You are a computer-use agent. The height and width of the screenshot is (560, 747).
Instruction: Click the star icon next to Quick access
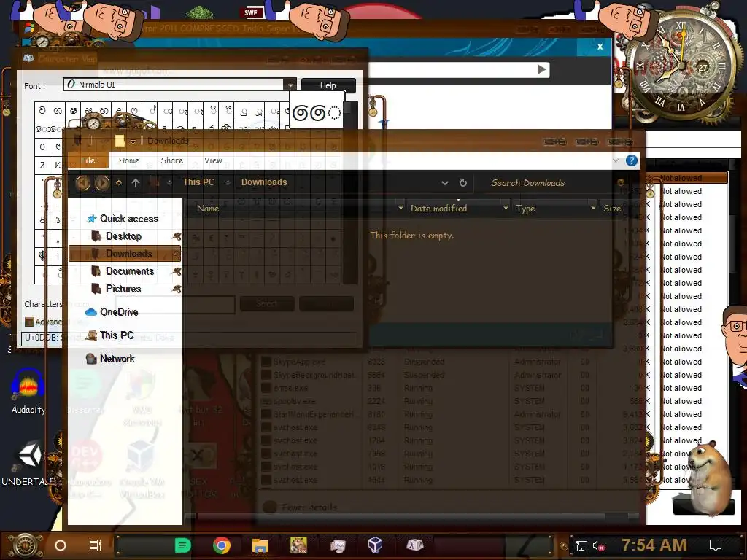(91, 219)
